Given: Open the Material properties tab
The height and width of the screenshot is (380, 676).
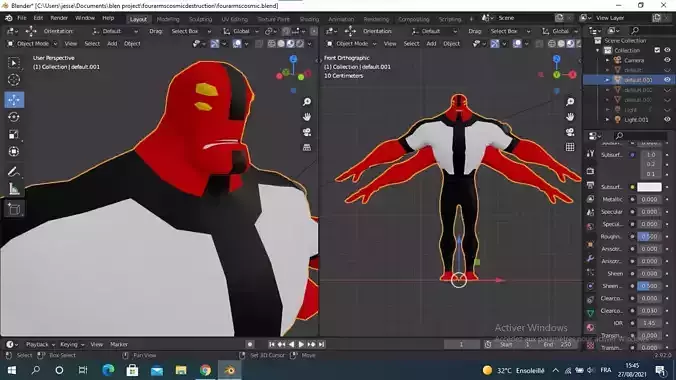Looking at the screenshot, I should (x=590, y=327).
